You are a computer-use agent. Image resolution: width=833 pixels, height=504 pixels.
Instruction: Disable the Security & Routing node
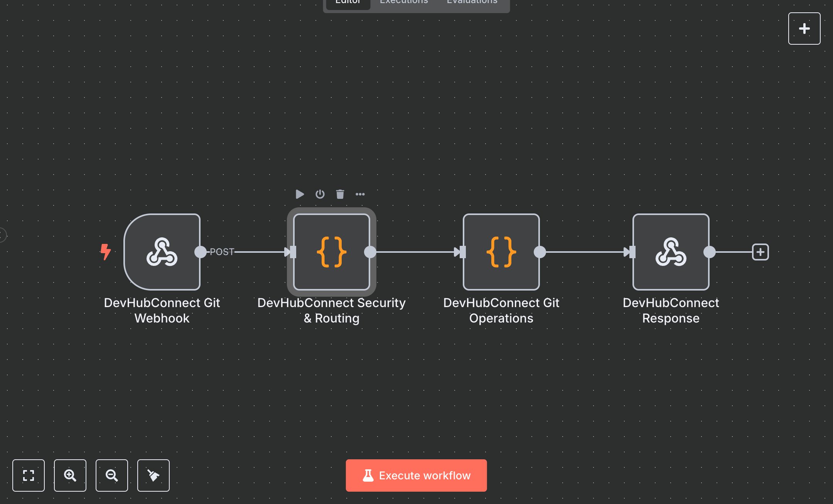click(320, 194)
